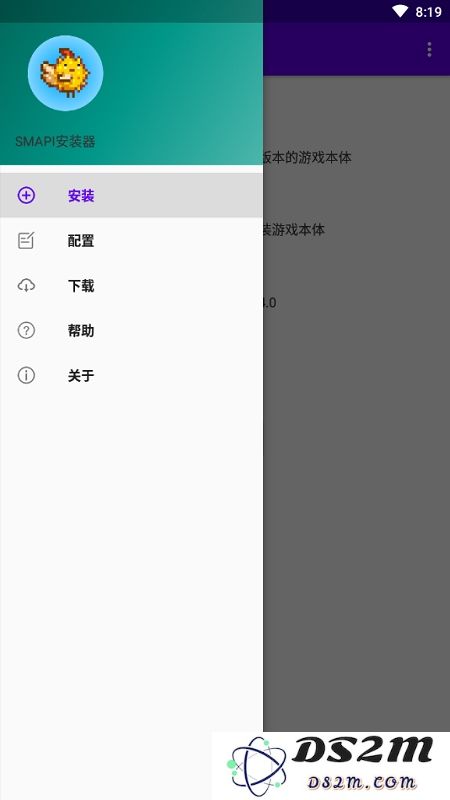
Task: Click the edit-note config icon
Action: pyautogui.click(x=26, y=240)
